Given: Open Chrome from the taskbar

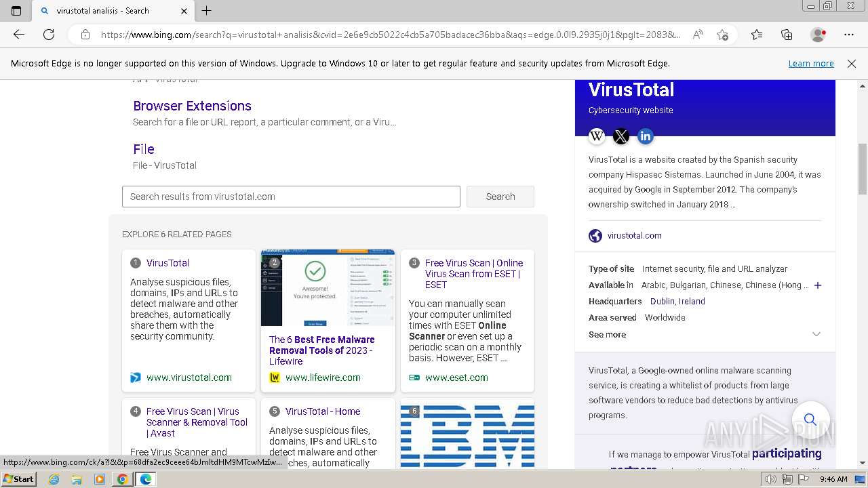Looking at the screenshot, I should pyautogui.click(x=122, y=479).
